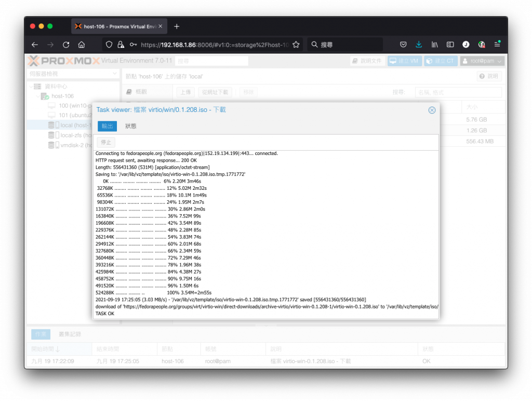Toggle Firefox sidebar view icon
The image size is (532, 401).
pyautogui.click(x=450, y=45)
